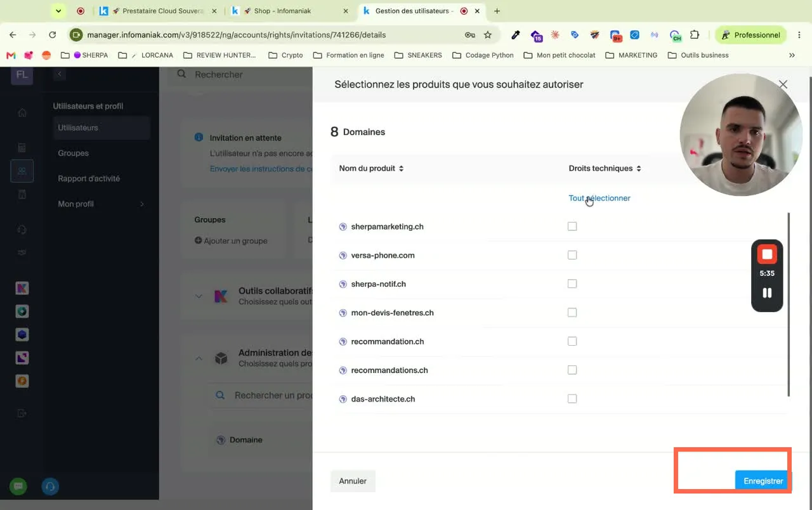Viewport: 812px width, 510px height.
Task: Click the Annuler button
Action: coord(353,481)
